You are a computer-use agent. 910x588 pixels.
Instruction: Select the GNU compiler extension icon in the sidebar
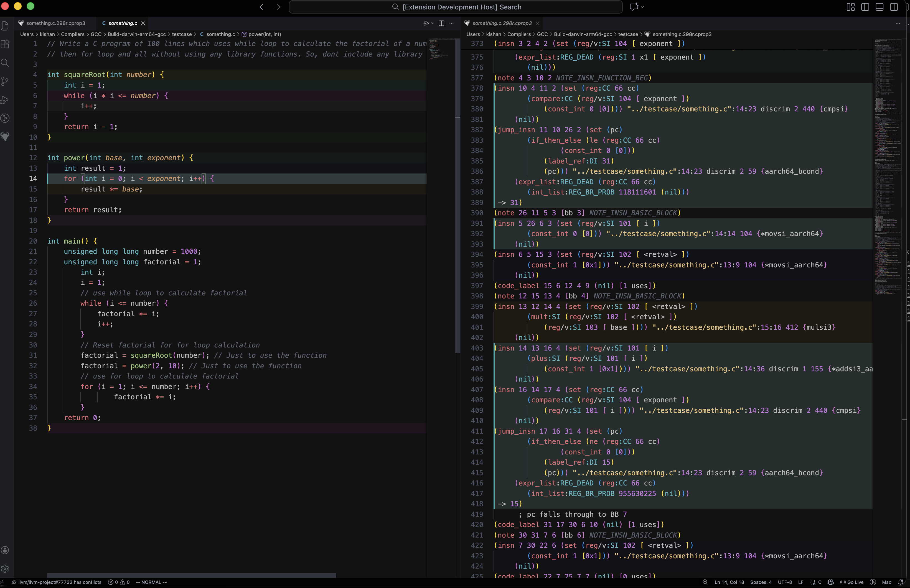pyautogui.click(x=5, y=137)
